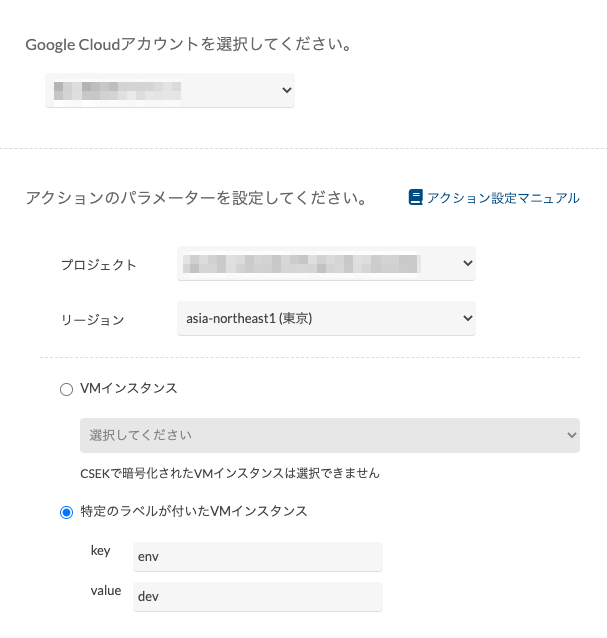Select the 特定のラベルが付いたVMインスタンス radio button

pos(67,512)
